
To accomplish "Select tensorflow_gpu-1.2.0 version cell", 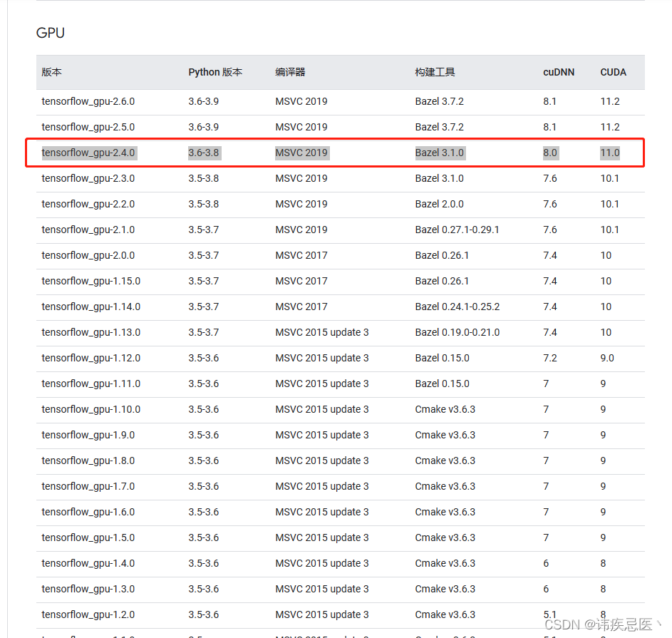I will (x=88, y=615).
